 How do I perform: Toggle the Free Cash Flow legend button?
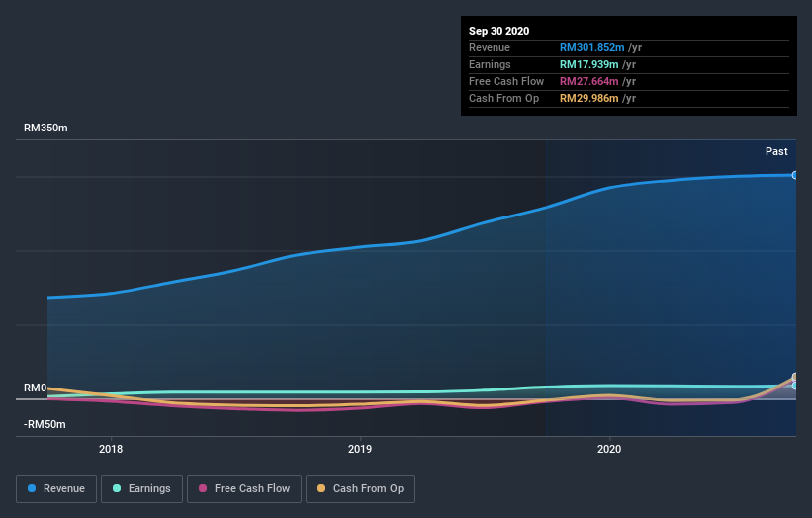(244, 489)
